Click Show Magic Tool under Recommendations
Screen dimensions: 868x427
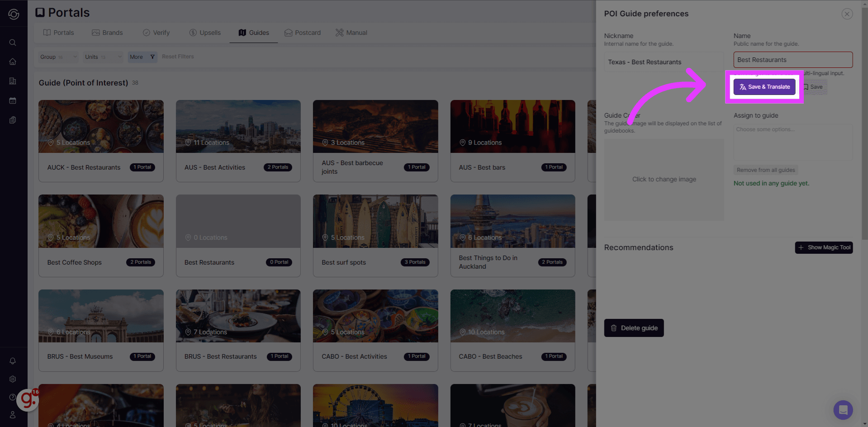click(x=824, y=247)
